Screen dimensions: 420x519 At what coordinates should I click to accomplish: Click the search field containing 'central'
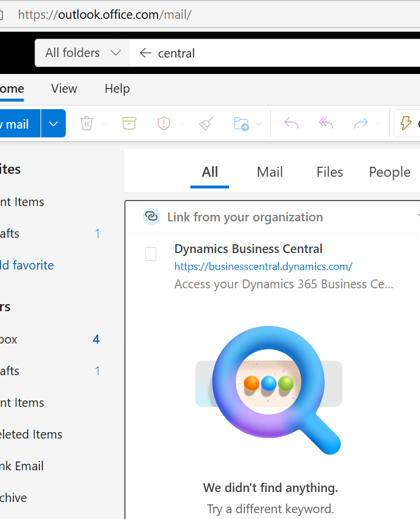point(275,53)
